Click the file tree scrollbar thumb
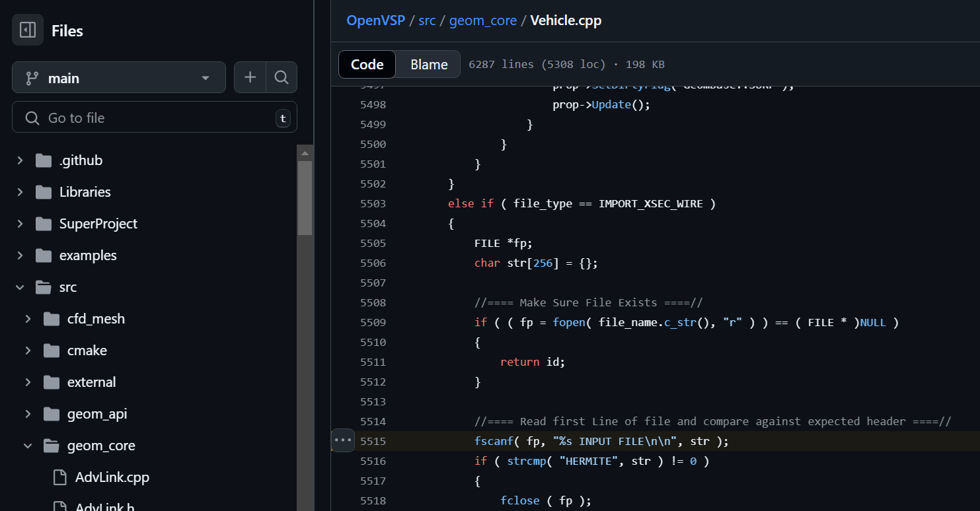 tap(305, 197)
